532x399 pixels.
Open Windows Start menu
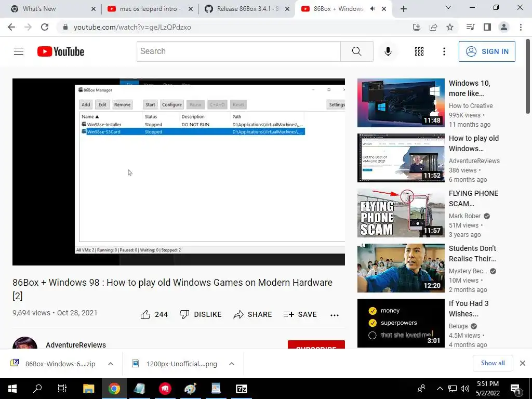[x=12, y=389]
